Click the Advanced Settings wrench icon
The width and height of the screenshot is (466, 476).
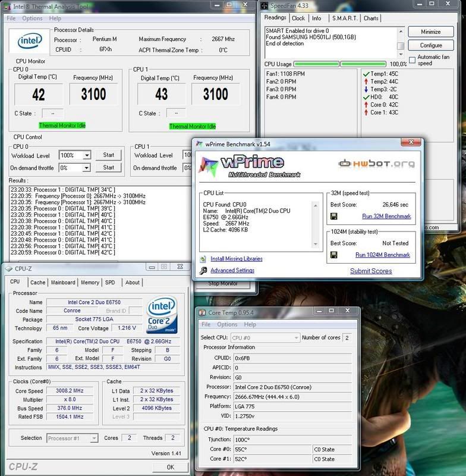point(204,271)
